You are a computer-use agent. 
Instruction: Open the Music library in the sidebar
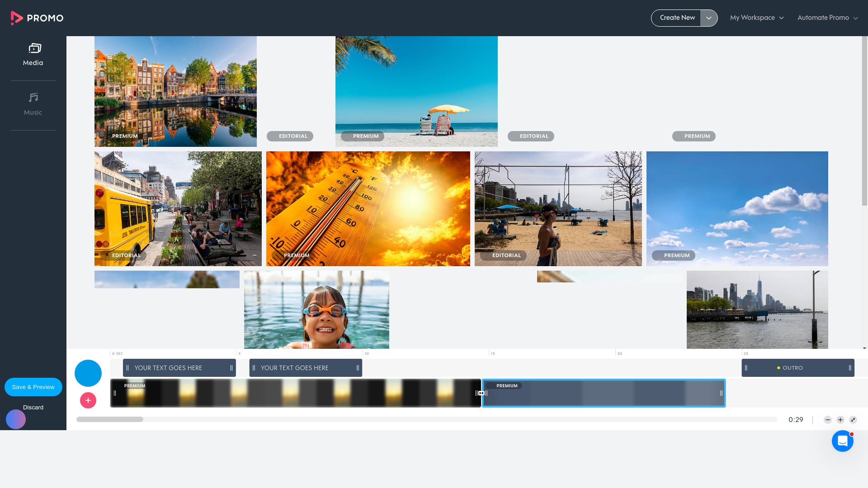(x=33, y=103)
